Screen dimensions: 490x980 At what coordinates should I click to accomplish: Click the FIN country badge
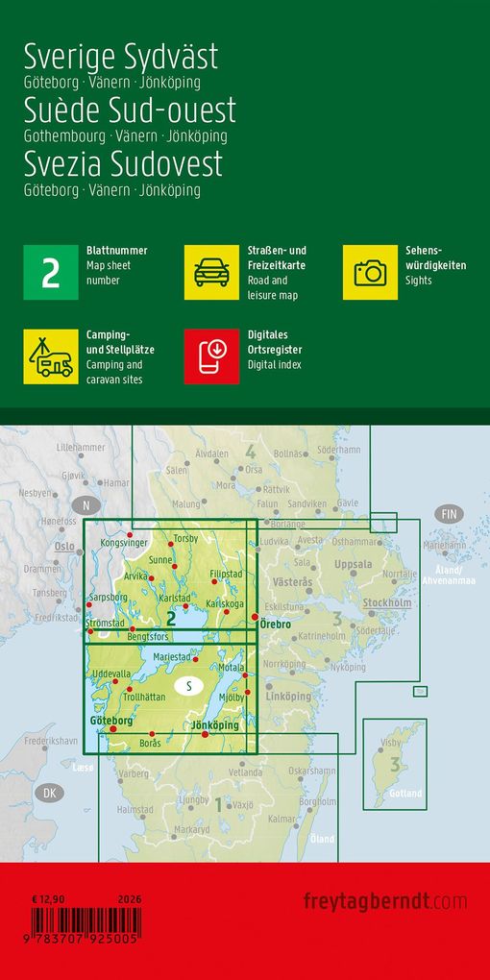(x=449, y=515)
